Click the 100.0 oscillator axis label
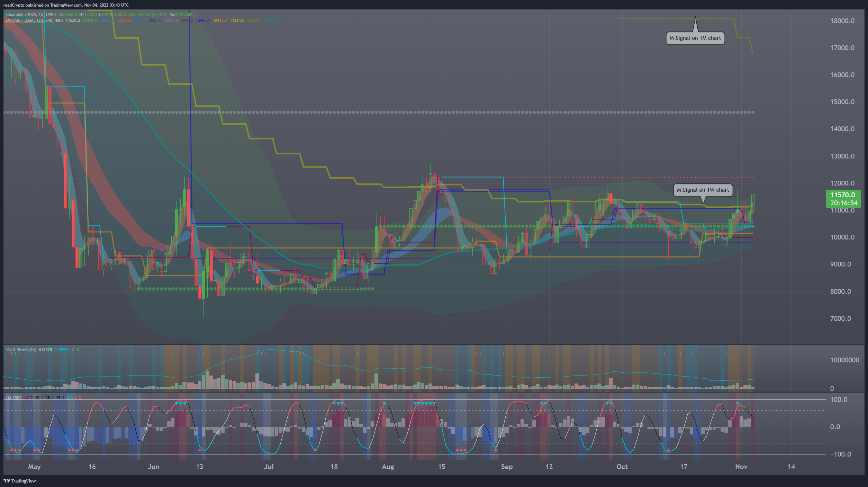This screenshot has height=487, width=868. (x=839, y=399)
